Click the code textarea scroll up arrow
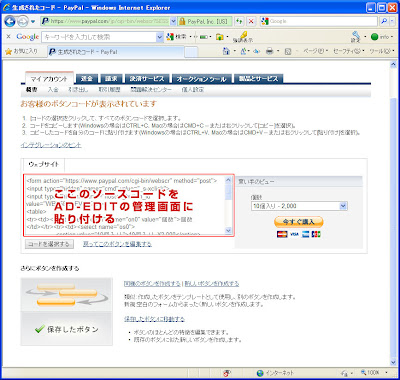Screen dimensions: 400x380 click(228, 180)
